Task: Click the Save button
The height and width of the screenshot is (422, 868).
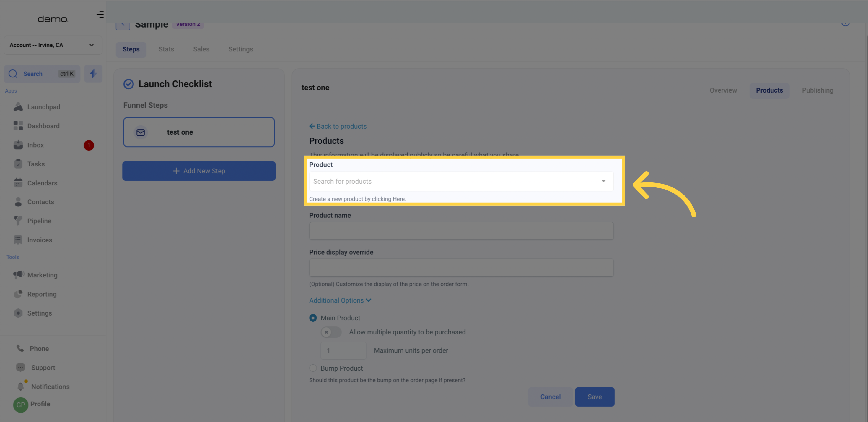Action: pos(595,397)
